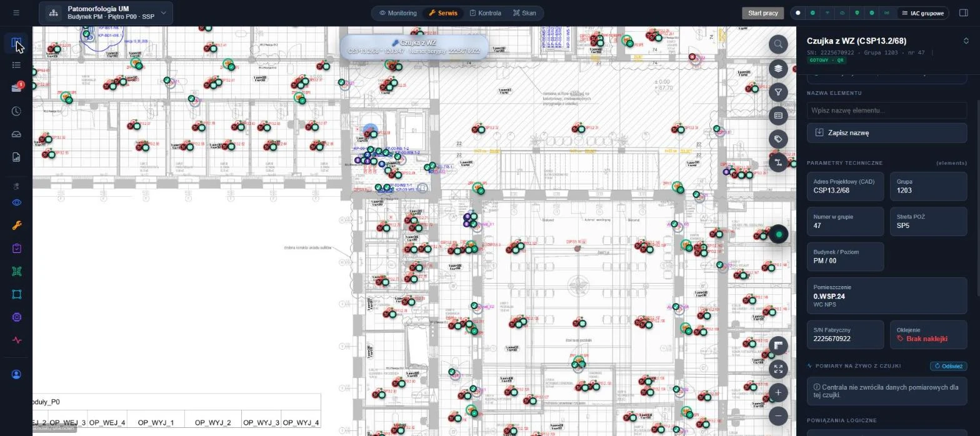Open the hamburger menu

point(16,12)
